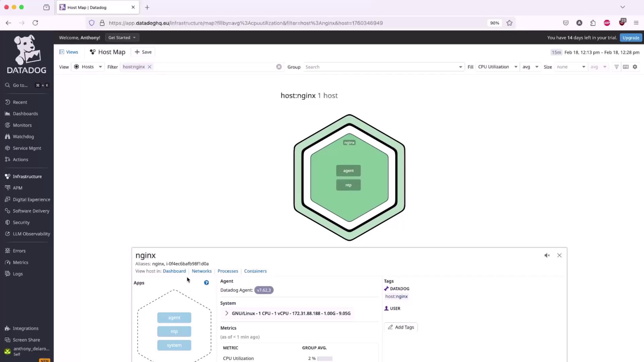644x362 pixels.
Task: Open the Hosts view dropdown
Action: pos(88,67)
